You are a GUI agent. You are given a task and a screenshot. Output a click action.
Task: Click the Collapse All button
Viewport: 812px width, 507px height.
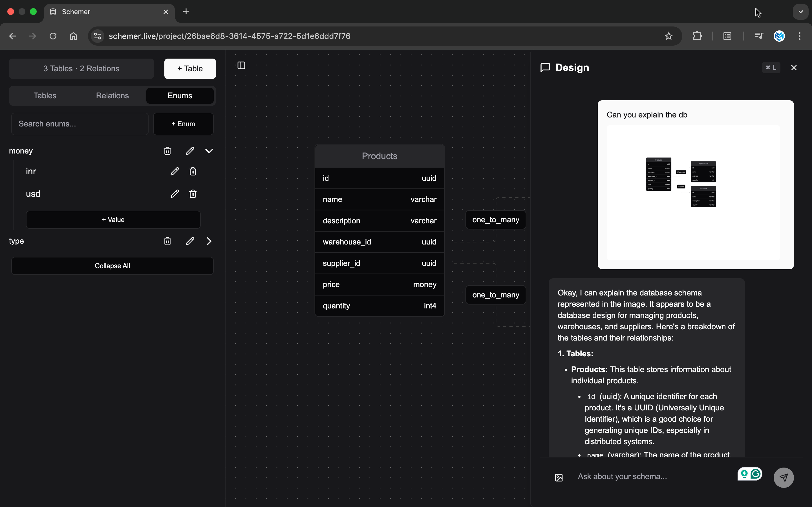pos(112,266)
